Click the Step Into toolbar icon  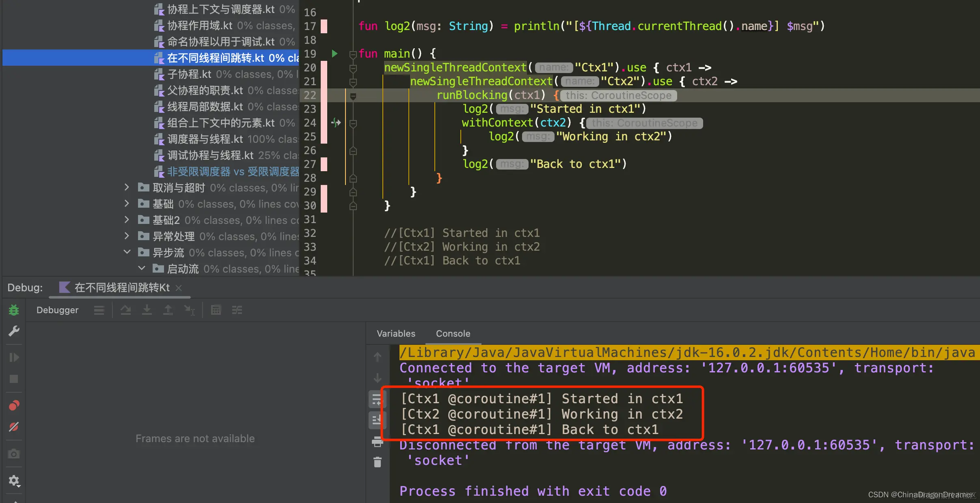(x=147, y=310)
